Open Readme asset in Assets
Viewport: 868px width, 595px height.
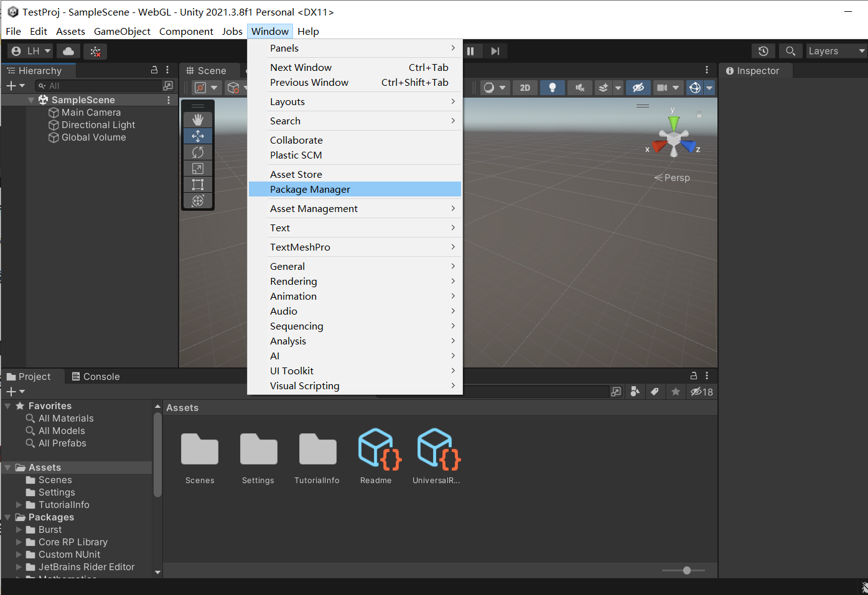376,456
